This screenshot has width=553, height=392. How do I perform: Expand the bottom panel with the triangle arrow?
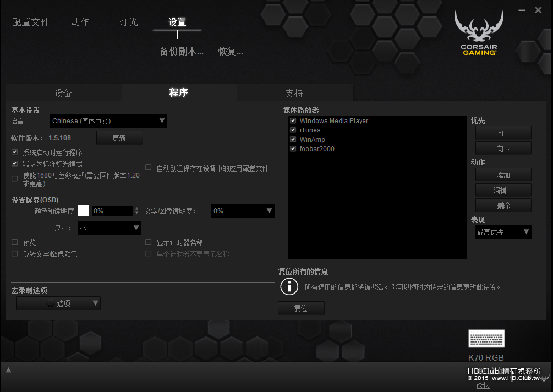pyautogui.click(x=8, y=370)
